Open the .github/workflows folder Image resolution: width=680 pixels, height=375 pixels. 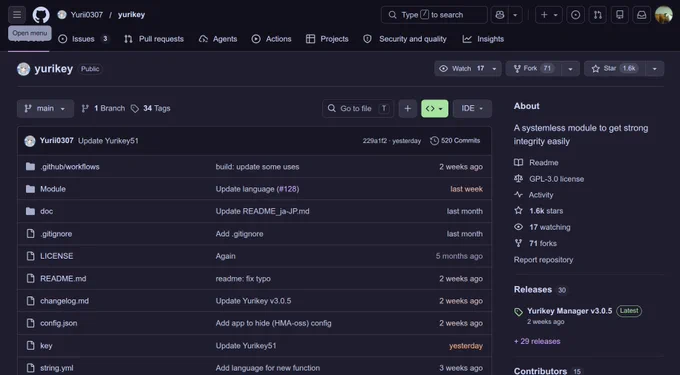tap(70, 167)
